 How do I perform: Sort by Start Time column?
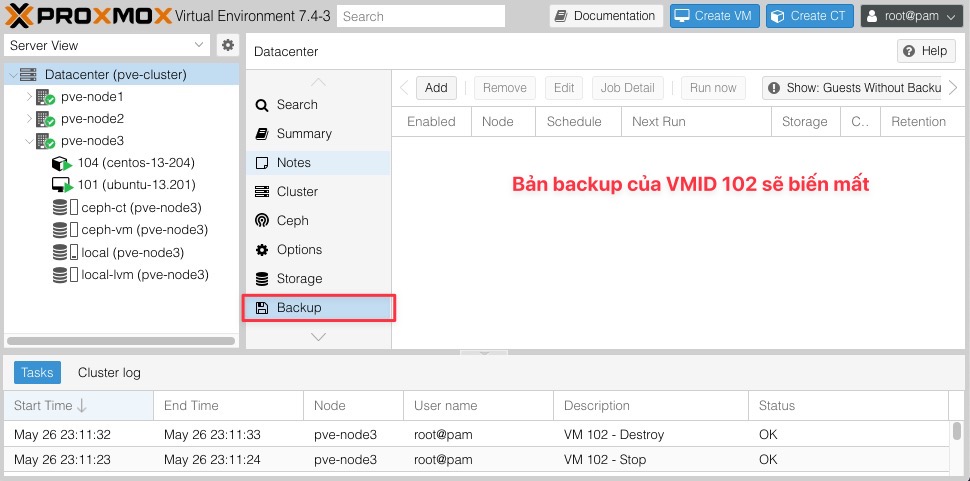coord(79,406)
